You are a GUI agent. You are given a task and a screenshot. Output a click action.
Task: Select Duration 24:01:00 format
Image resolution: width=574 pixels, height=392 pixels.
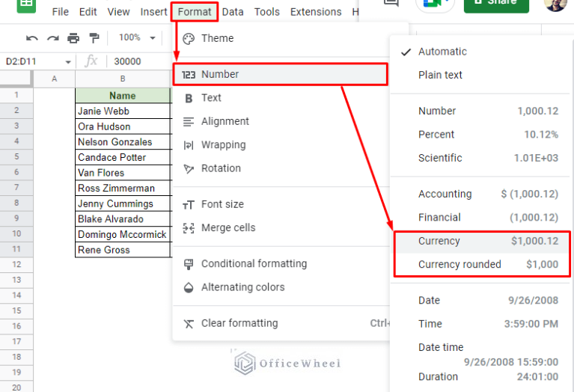(482, 377)
